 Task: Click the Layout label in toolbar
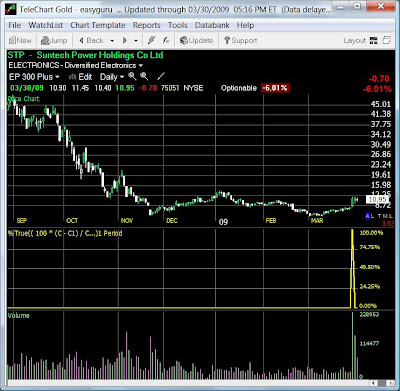click(355, 41)
